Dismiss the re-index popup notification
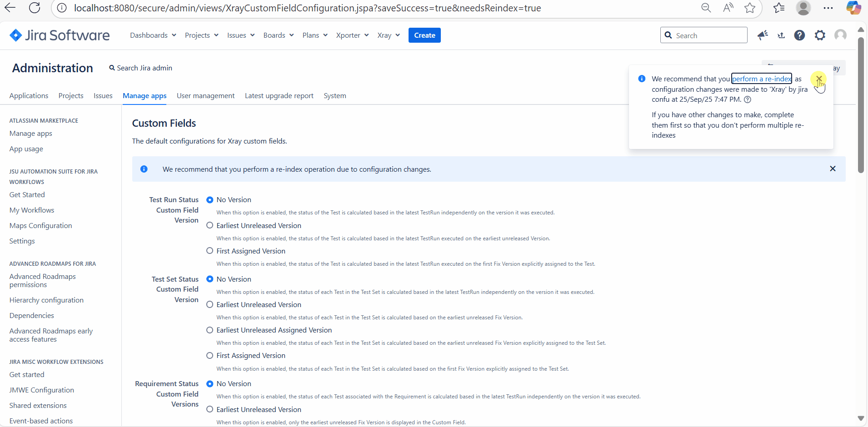Screen dimensions: 868x427 [x=819, y=79]
